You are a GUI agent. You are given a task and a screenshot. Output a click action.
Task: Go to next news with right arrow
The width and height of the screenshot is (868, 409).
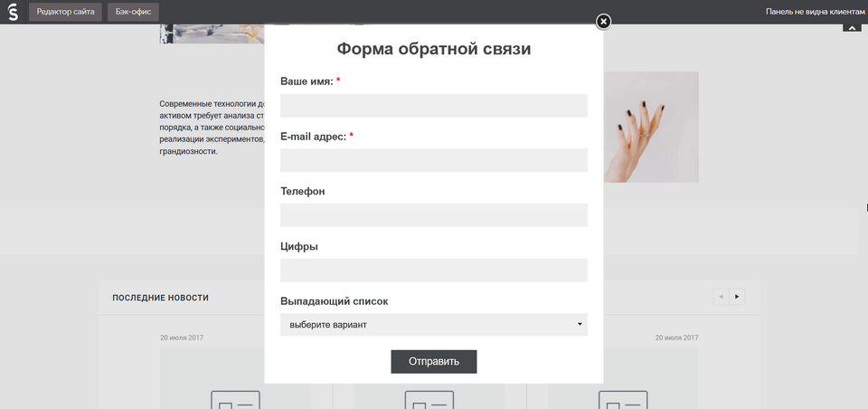(x=737, y=297)
